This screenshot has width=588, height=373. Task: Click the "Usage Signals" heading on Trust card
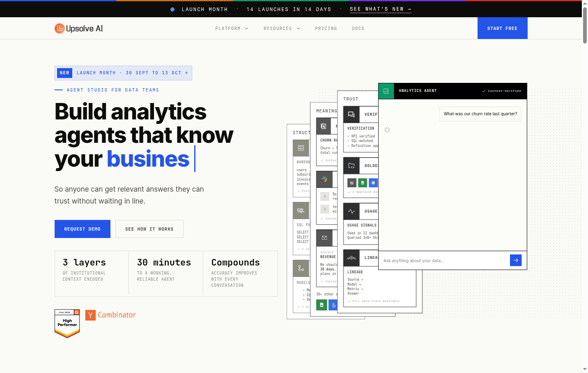[362, 225]
